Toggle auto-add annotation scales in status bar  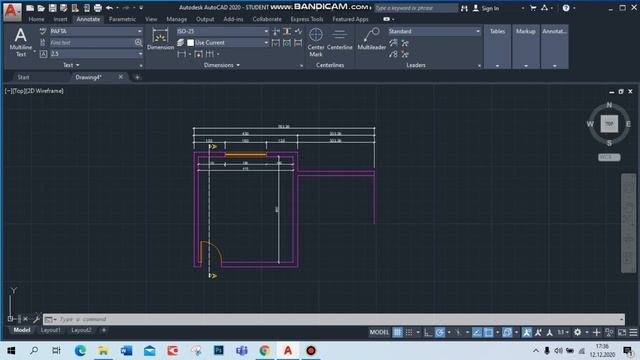(538, 333)
